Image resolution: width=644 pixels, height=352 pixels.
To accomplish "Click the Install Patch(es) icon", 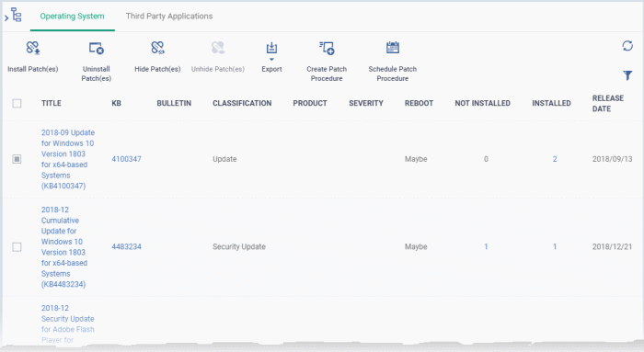I will point(33,48).
